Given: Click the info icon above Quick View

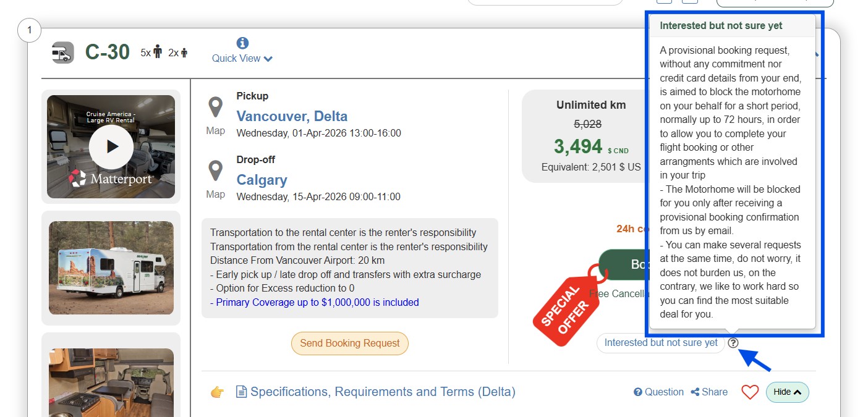Looking at the screenshot, I should (242, 43).
